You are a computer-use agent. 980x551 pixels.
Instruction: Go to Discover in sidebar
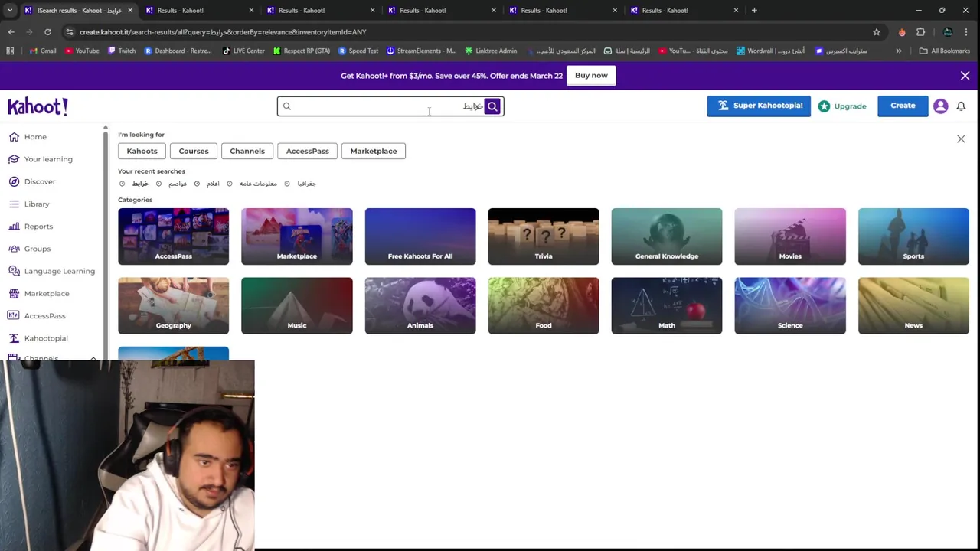pyautogui.click(x=32, y=181)
